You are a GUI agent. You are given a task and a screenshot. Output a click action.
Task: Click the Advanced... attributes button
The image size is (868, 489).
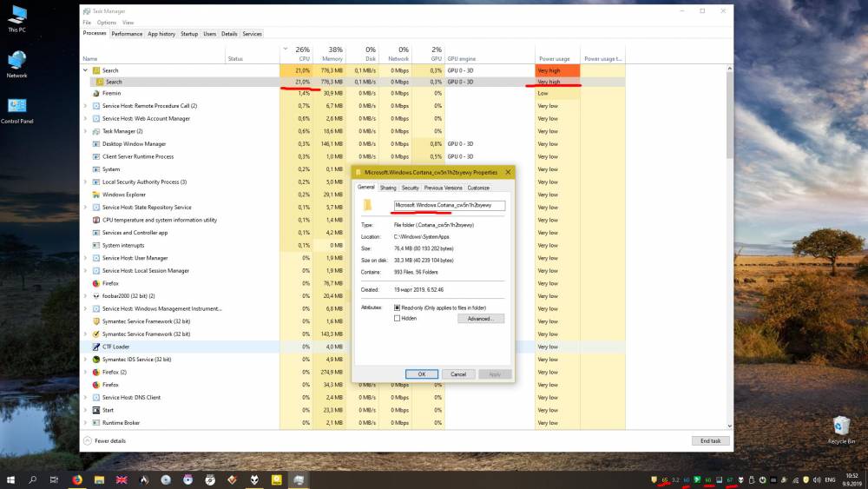[481, 319]
